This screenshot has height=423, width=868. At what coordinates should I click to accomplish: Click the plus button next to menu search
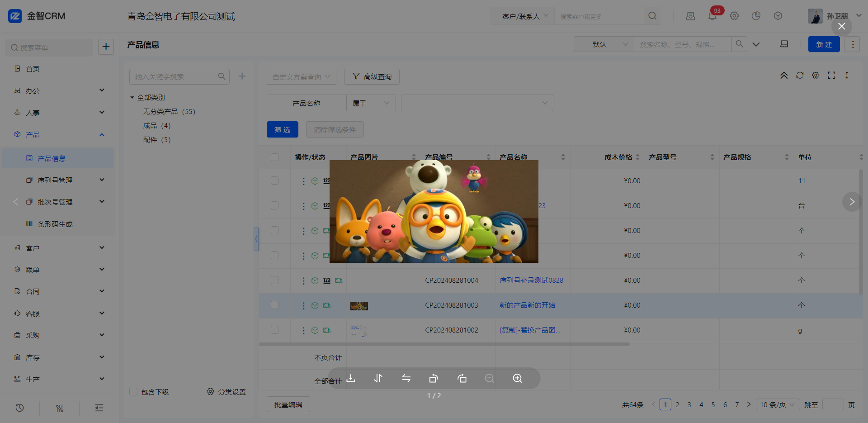(x=106, y=47)
